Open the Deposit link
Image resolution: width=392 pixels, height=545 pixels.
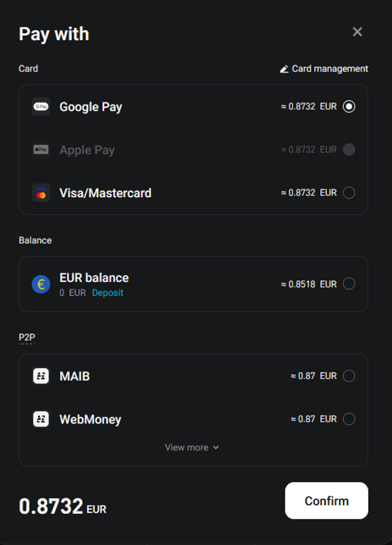(x=107, y=293)
